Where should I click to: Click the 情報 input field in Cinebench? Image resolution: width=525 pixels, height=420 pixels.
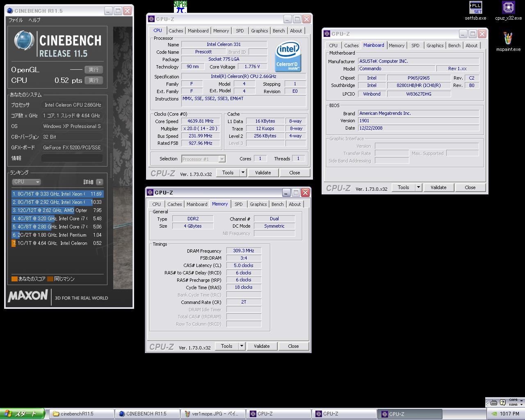[72, 158]
